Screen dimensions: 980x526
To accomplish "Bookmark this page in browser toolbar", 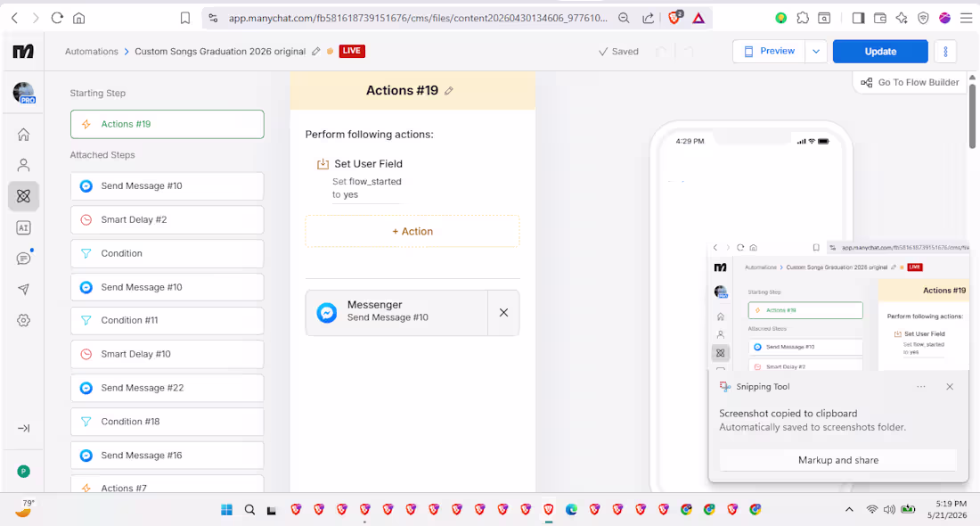I will point(185,18).
